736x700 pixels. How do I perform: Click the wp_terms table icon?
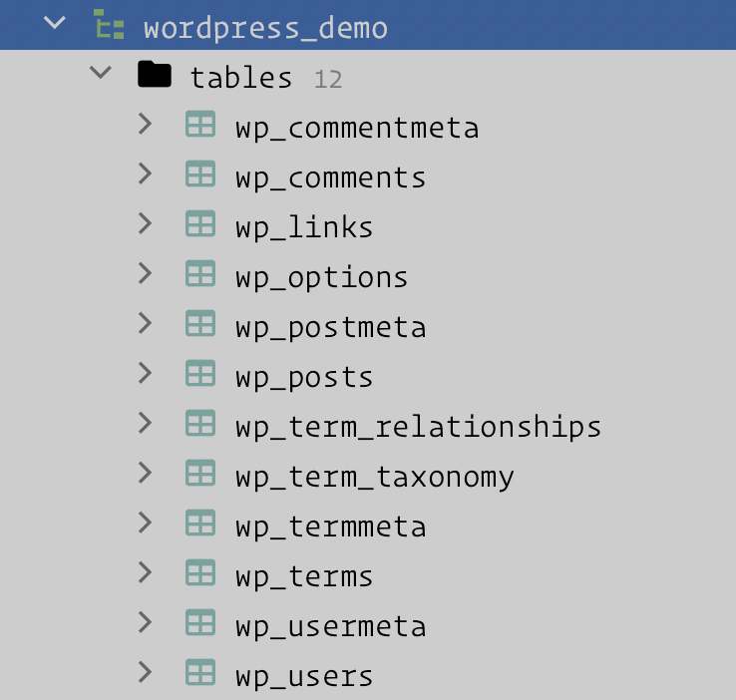click(200, 573)
